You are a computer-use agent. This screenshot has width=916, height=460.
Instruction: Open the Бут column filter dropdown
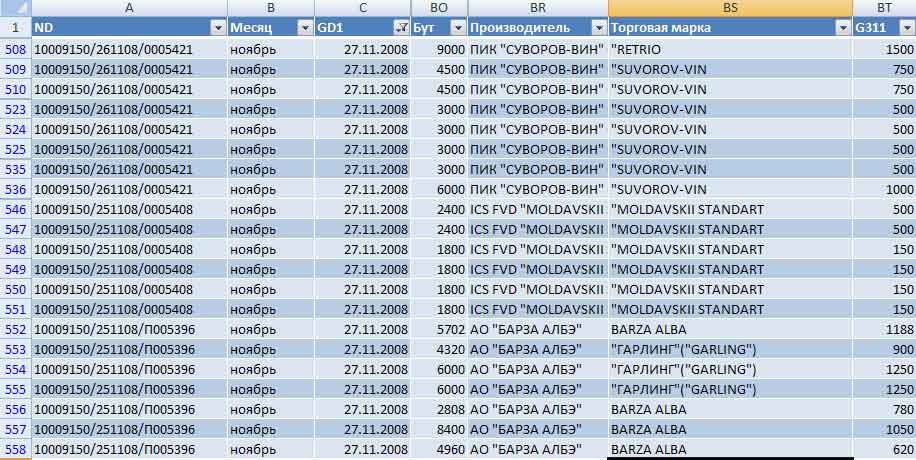click(457, 28)
